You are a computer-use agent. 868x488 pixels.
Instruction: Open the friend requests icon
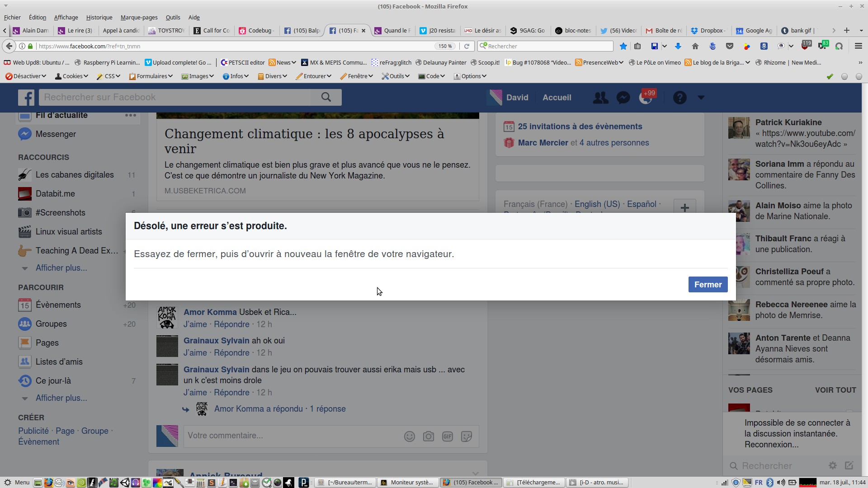click(600, 98)
